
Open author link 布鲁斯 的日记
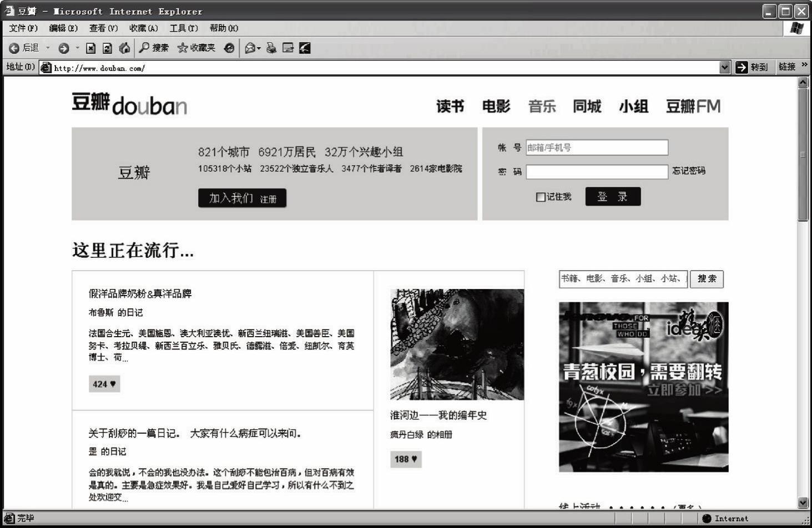pos(115,312)
